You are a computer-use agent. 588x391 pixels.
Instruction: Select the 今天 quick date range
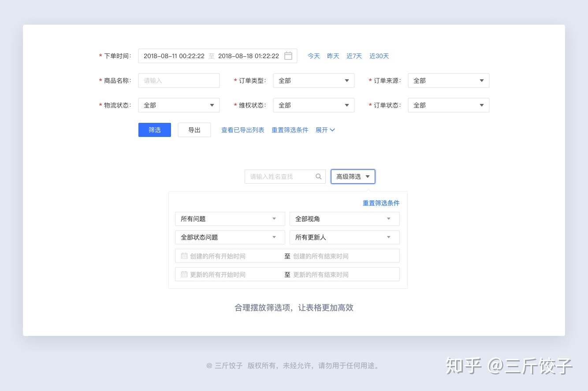click(x=314, y=56)
